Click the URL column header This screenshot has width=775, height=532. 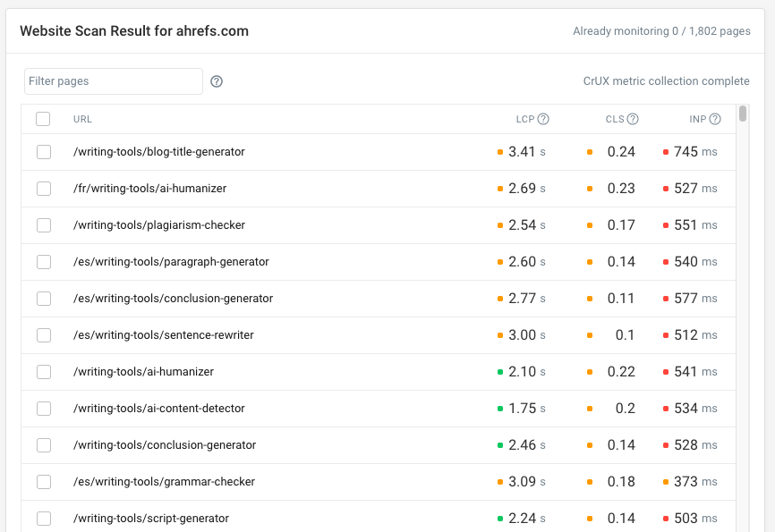[82, 119]
